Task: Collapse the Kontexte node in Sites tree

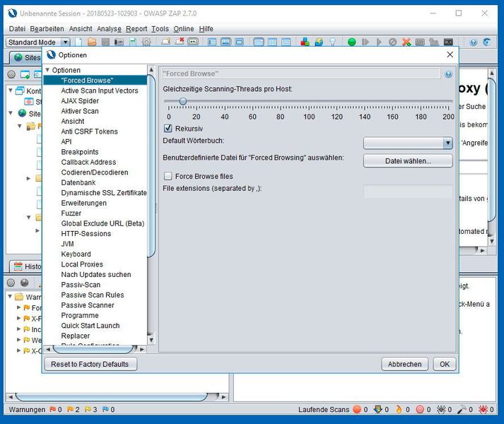Action: [11, 90]
